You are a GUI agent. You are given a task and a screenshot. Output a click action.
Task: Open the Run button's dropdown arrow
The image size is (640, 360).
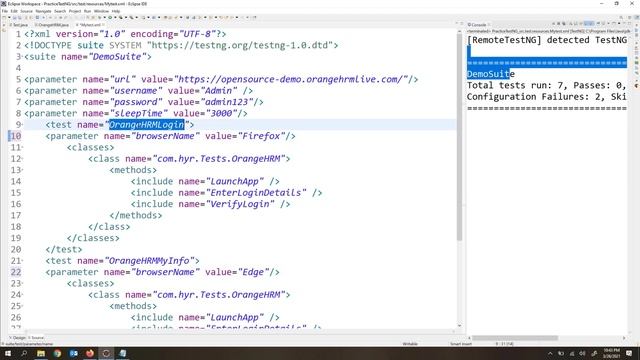coord(114,18)
